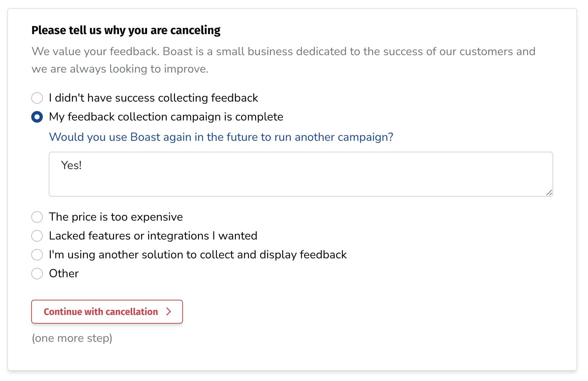Click the text area resize handle
This screenshot has width=588, height=381.
[x=549, y=193]
